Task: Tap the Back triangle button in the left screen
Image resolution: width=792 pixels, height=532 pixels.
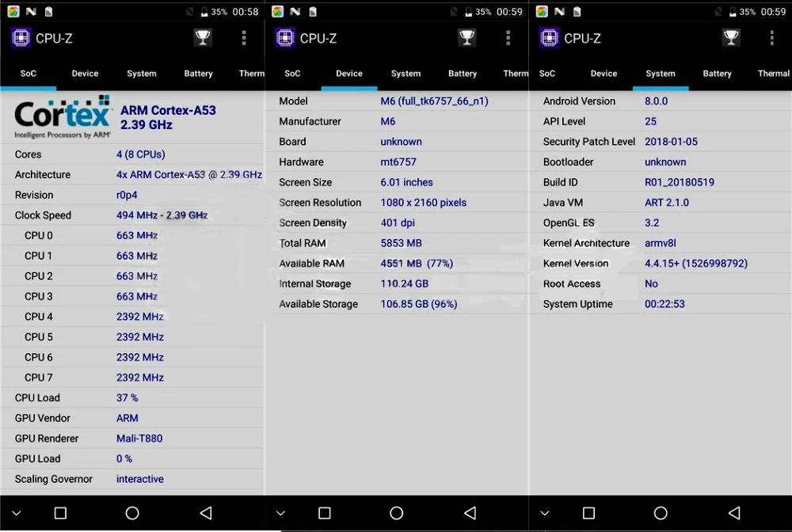Action: [x=206, y=513]
